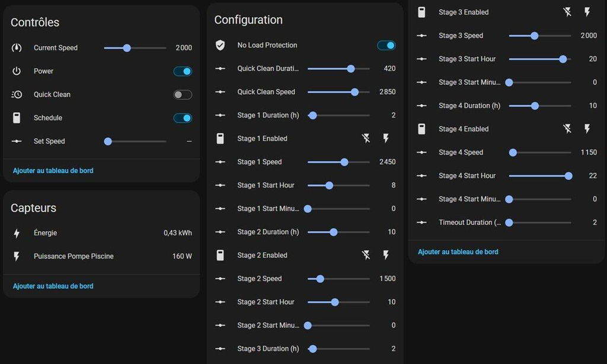Click the Stage 2 Start Hour label
The height and width of the screenshot is (364, 607).
[266, 302]
